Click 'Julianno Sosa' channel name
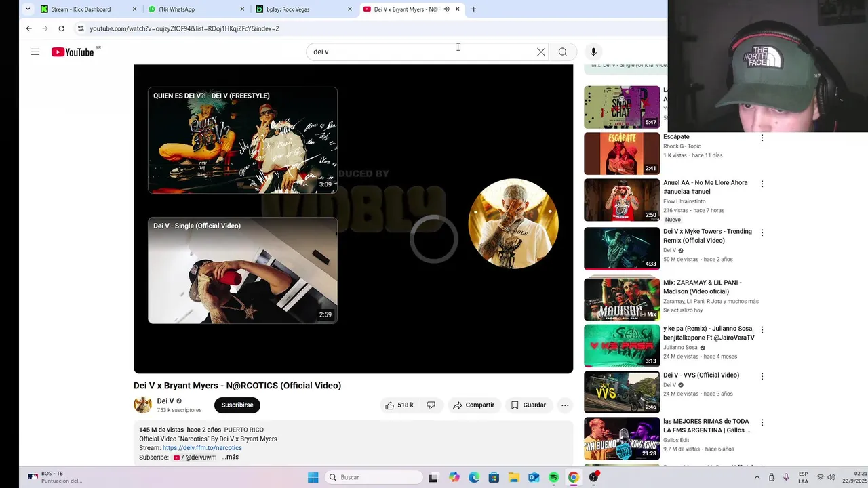Viewport: 868px width, 488px height. 680,348
